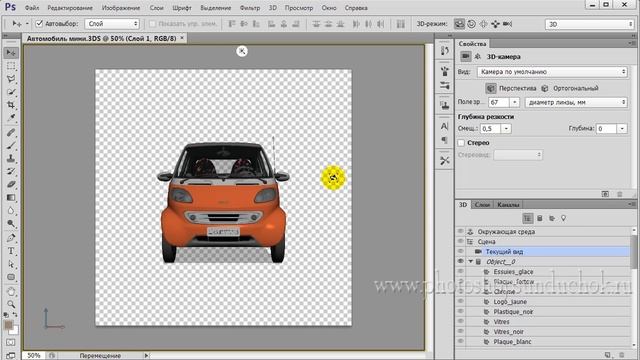The image size is (640, 360).
Task: Open the Character panel icon in dock
Action: (x=444, y=127)
